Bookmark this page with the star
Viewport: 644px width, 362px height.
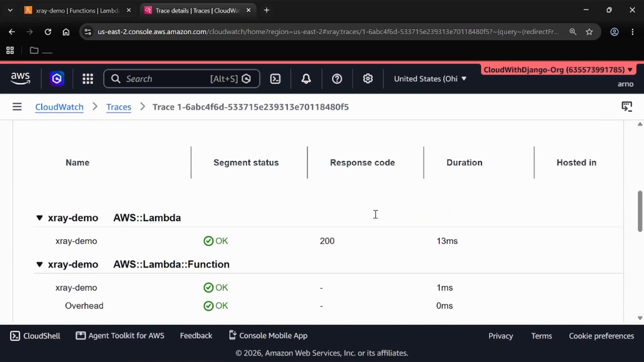coord(589,32)
